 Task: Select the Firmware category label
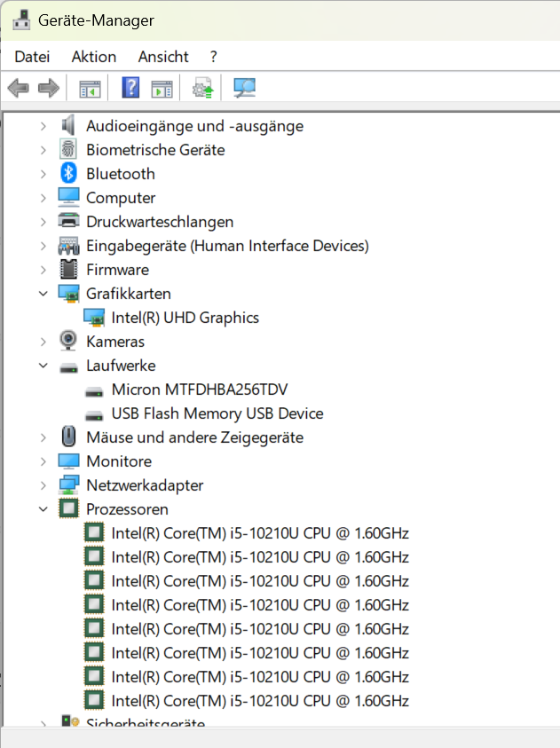coord(117,270)
